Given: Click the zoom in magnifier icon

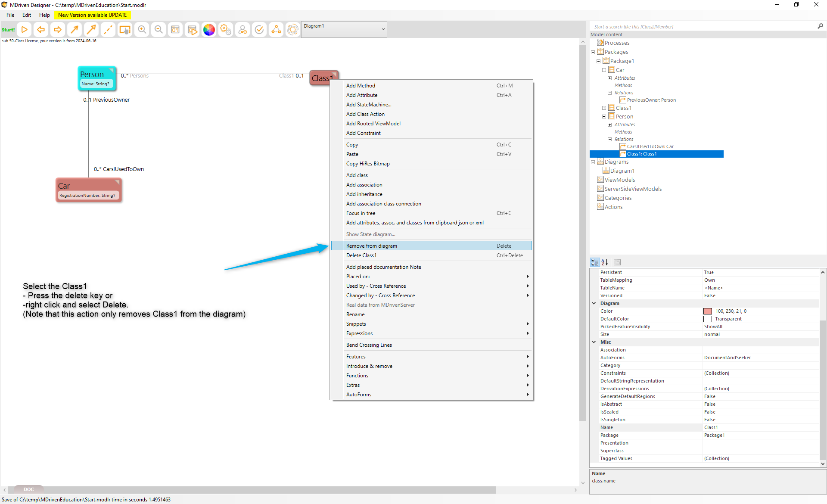Looking at the screenshot, I should click(x=142, y=30).
